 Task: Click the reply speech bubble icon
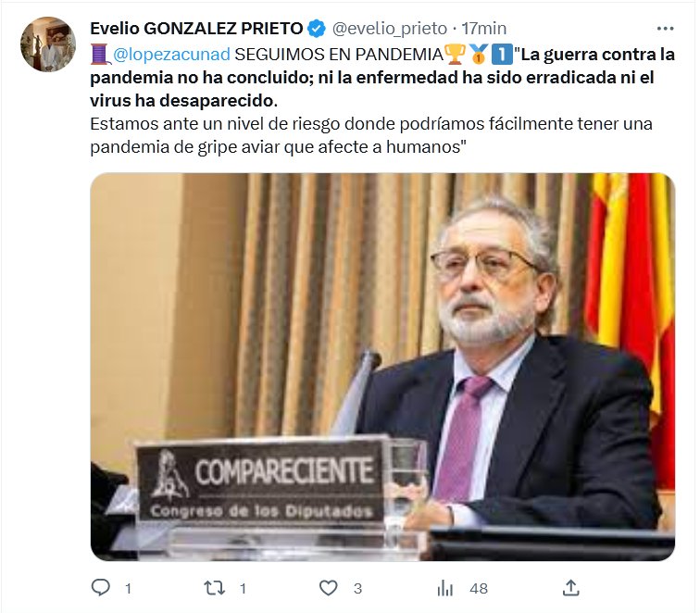click(100, 588)
